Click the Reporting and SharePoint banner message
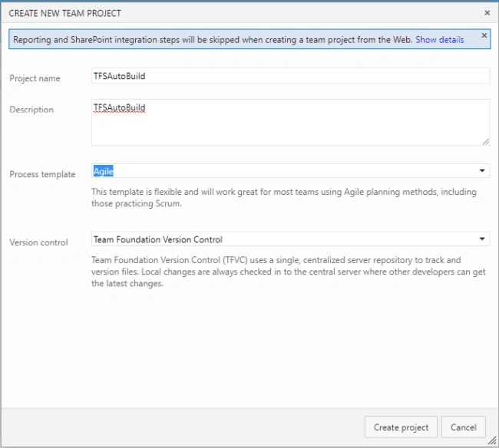The width and height of the screenshot is (499, 448). click(213, 40)
